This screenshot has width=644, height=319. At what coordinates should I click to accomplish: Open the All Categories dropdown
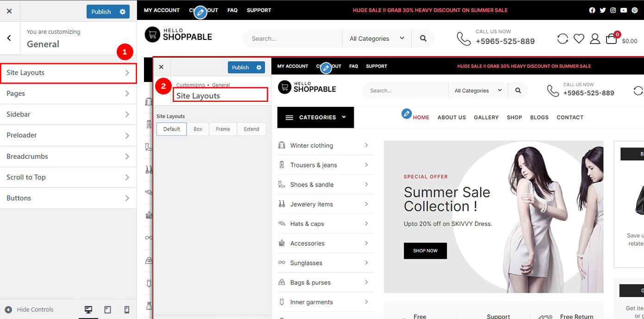[x=376, y=38]
